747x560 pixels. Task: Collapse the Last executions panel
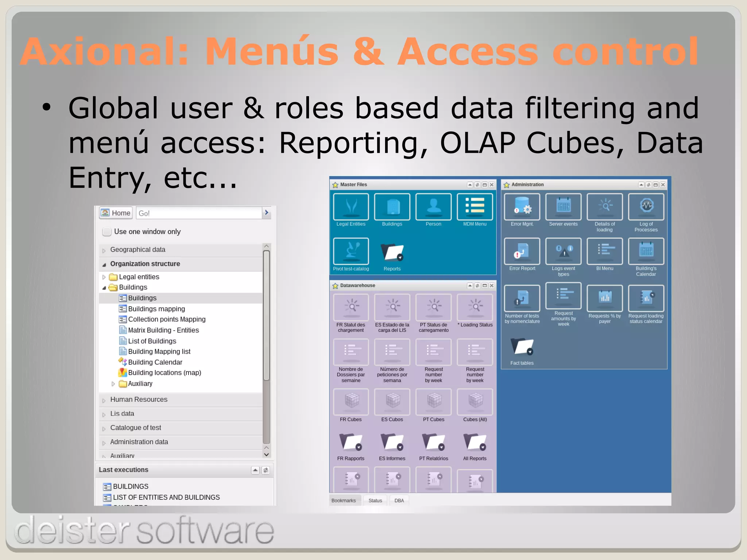255,470
